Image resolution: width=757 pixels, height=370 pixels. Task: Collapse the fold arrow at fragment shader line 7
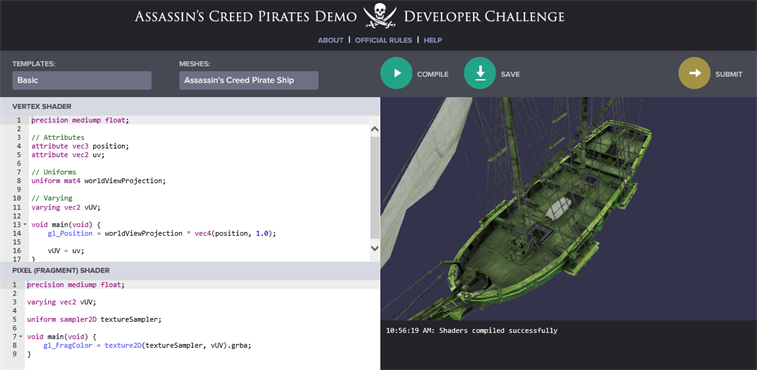pyautogui.click(x=20, y=336)
